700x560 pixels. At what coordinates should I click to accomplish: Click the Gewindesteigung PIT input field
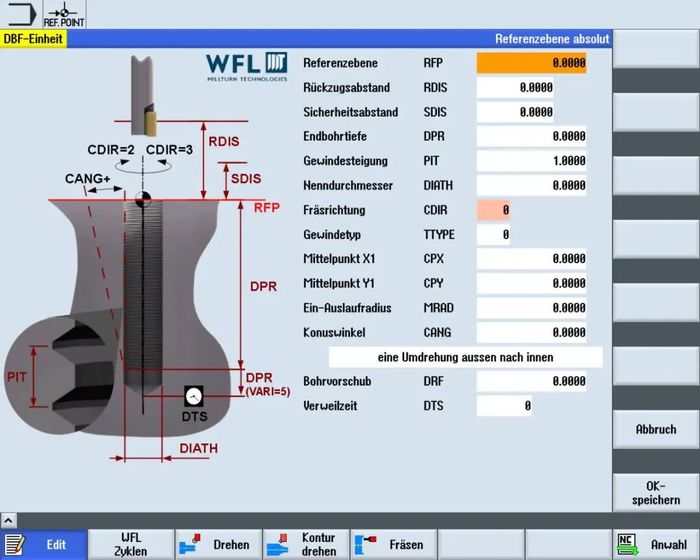(531, 160)
